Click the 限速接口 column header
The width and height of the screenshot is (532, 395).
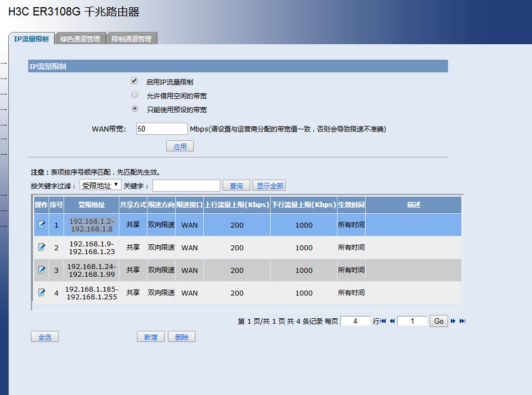coord(189,205)
